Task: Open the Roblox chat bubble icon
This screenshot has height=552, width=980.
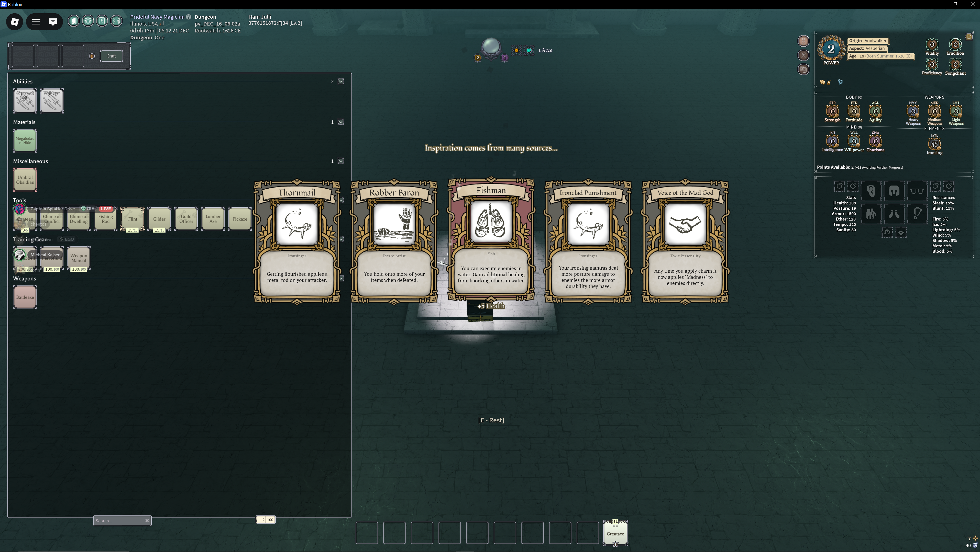Action: (53, 22)
